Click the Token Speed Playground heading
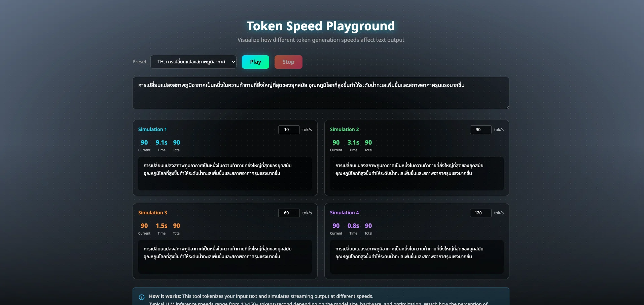Image resolution: width=644 pixels, height=305 pixels. (321, 26)
